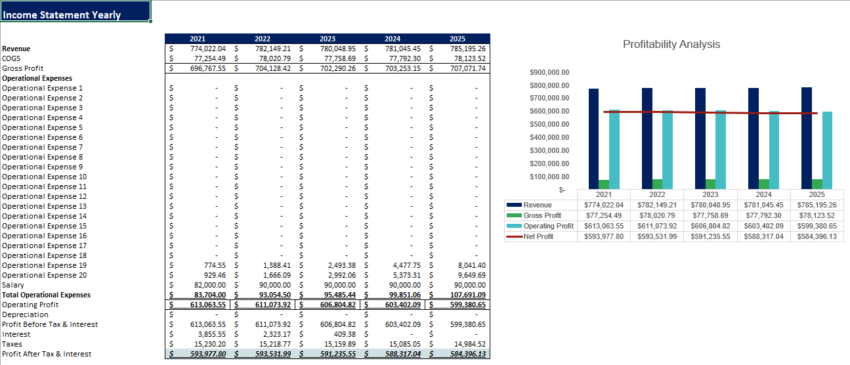Click the $100,000.00 axis label
The width and height of the screenshot is (850, 365).
549,177
